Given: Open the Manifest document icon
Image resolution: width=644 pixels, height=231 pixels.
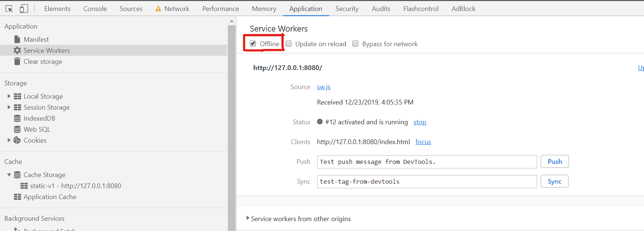Looking at the screenshot, I should pos(17,39).
